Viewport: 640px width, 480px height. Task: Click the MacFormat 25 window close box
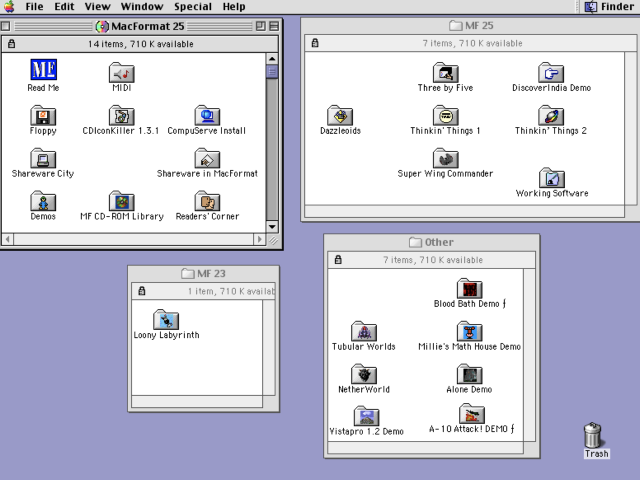point(6,26)
